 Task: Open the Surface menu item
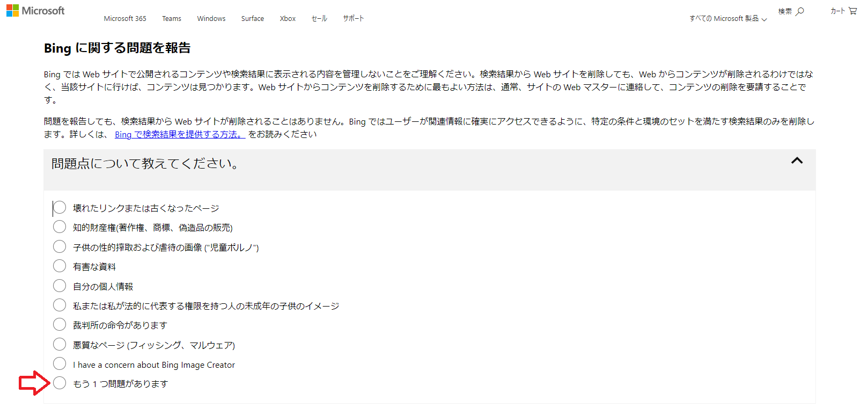[x=253, y=18]
